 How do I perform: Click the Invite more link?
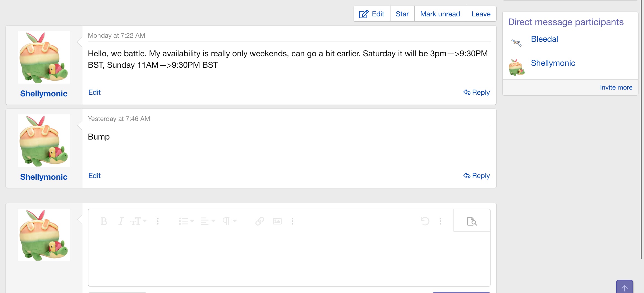pyautogui.click(x=616, y=87)
